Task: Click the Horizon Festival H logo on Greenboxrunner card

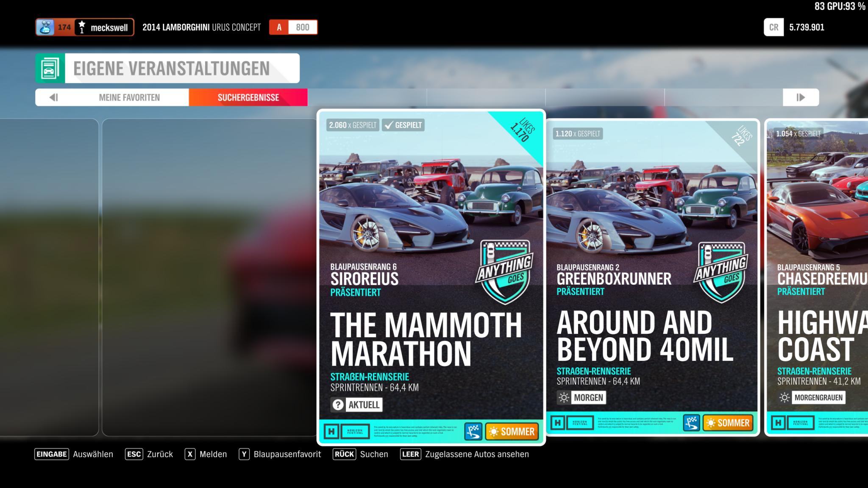Action: click(x=557, y=422)
